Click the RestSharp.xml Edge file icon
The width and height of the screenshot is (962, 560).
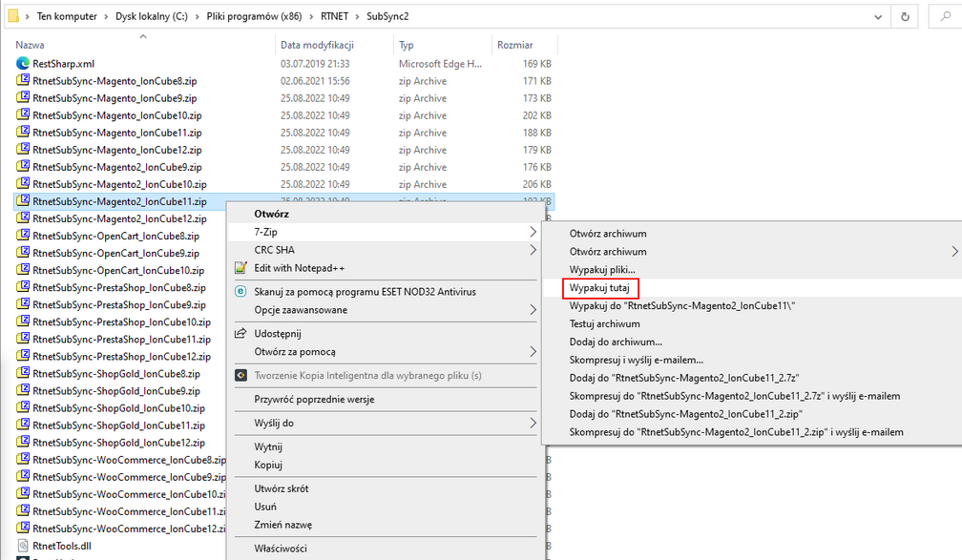[x=23, y=63]
